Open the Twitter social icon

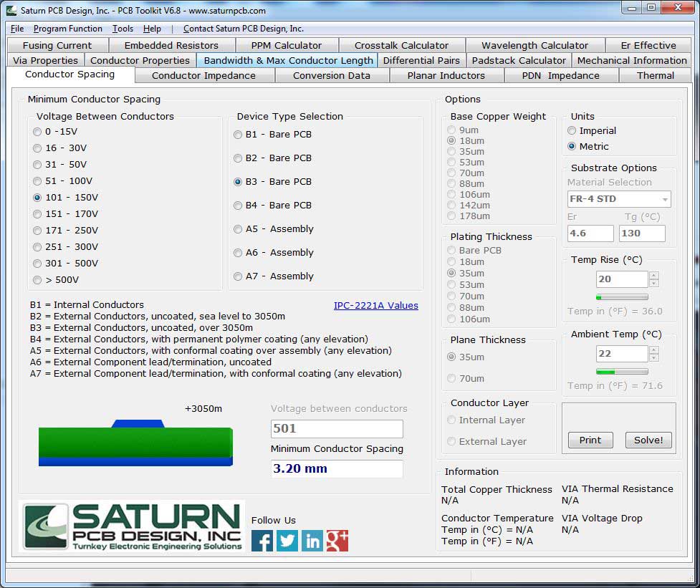pyautogui.click(x=287, y=541)
